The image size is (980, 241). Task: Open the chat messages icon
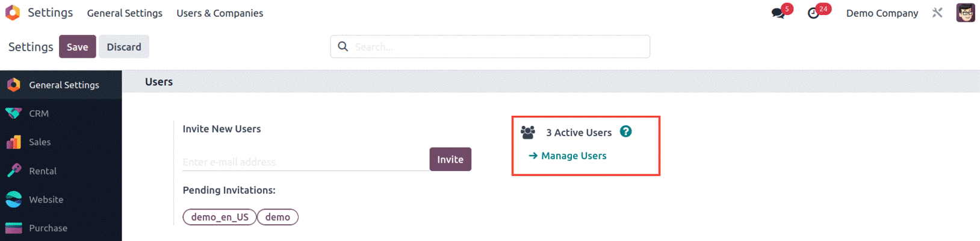[778, 13]
